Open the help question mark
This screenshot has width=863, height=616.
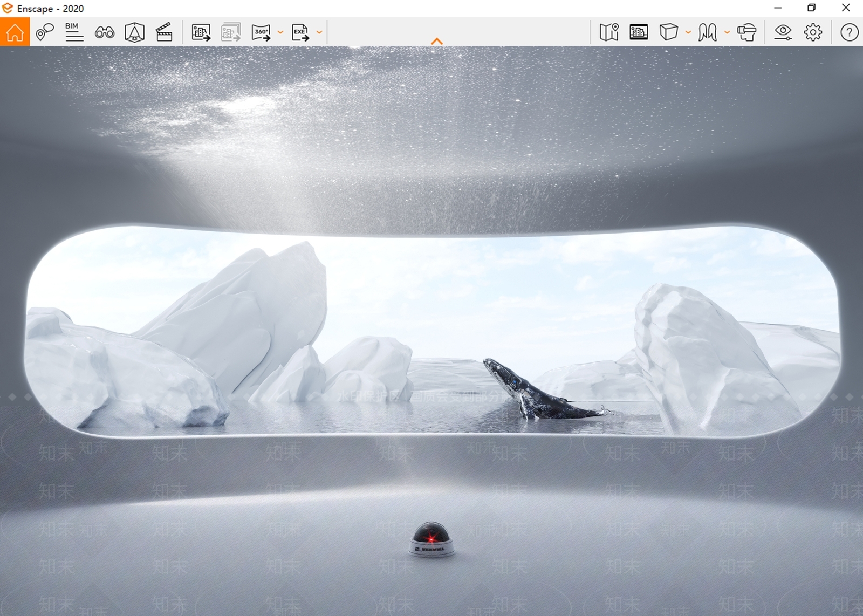click(x=850, y=32)
